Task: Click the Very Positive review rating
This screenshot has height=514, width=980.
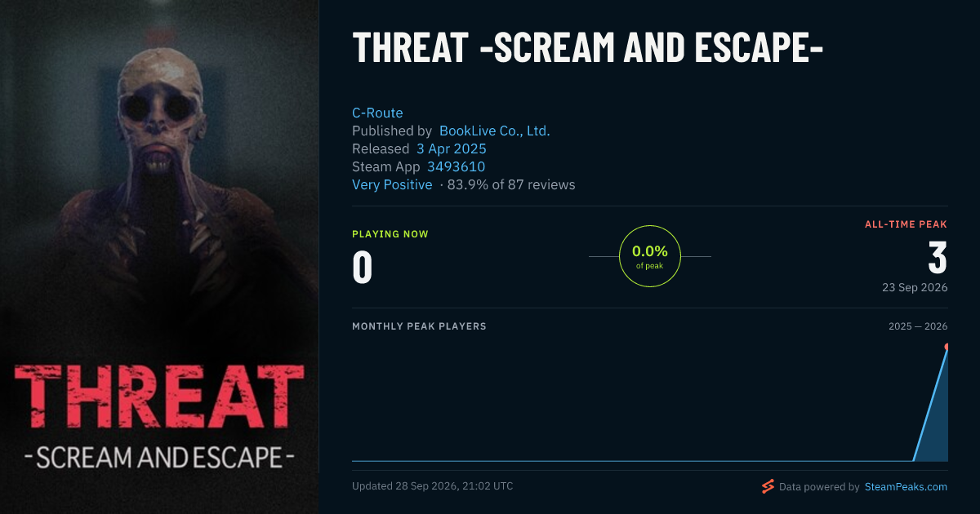Action: pos(392,184)
